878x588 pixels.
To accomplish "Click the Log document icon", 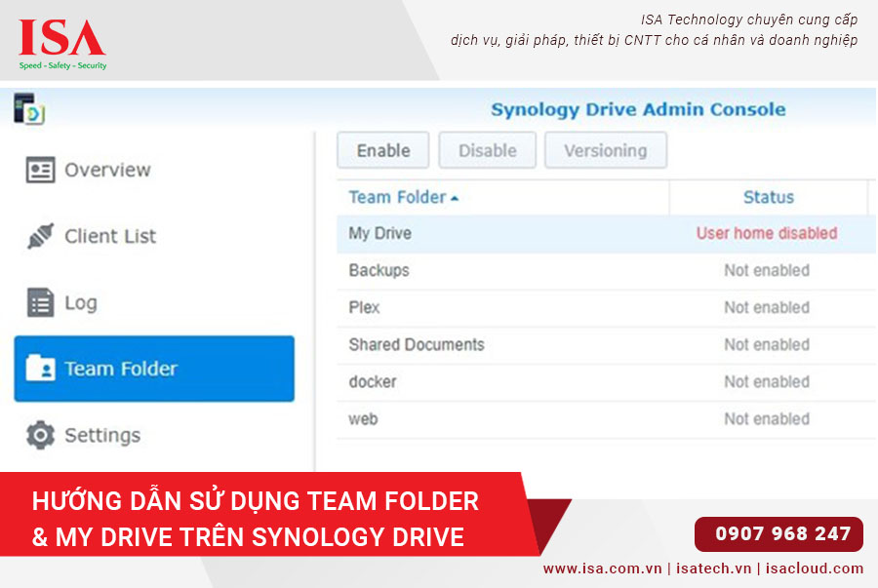I will click(40, 302).
